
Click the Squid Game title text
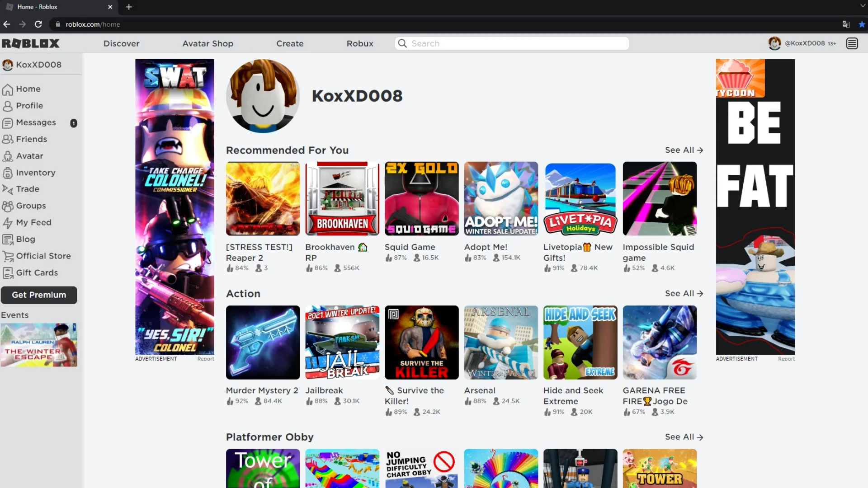[410, 247]
